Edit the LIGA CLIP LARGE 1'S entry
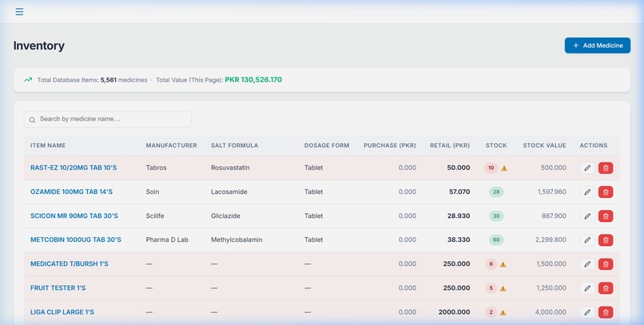Image resolution: width=644 pixels, height=325 pixels. 587,312
